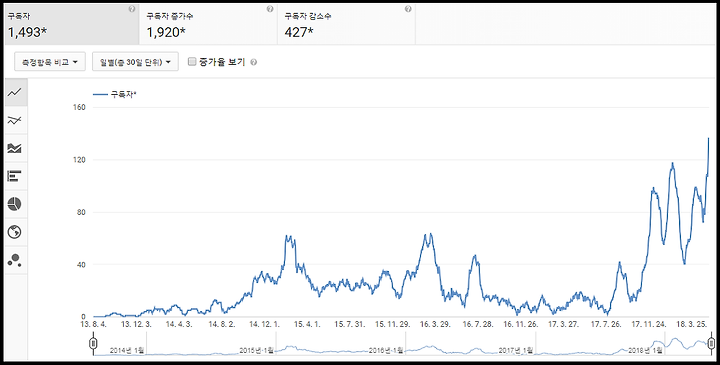This screenshot has height=365, width=720.
Task: Click the 2016년 1월 mini timeline label
Action: click(386, 350)
